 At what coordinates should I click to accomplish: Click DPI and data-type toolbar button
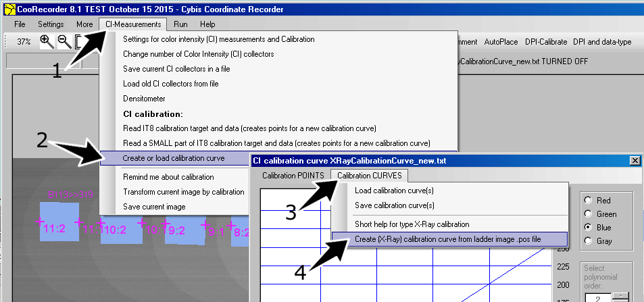tap(602, 42)
